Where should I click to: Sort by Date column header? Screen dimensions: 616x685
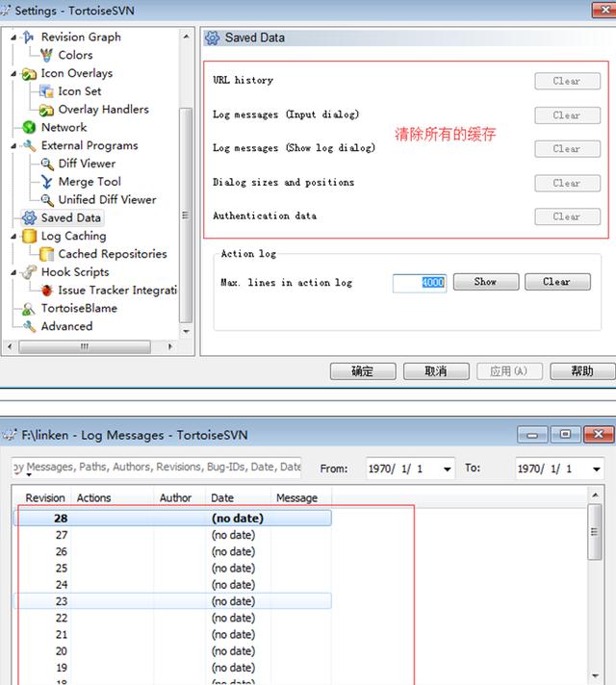pos(238,498)
